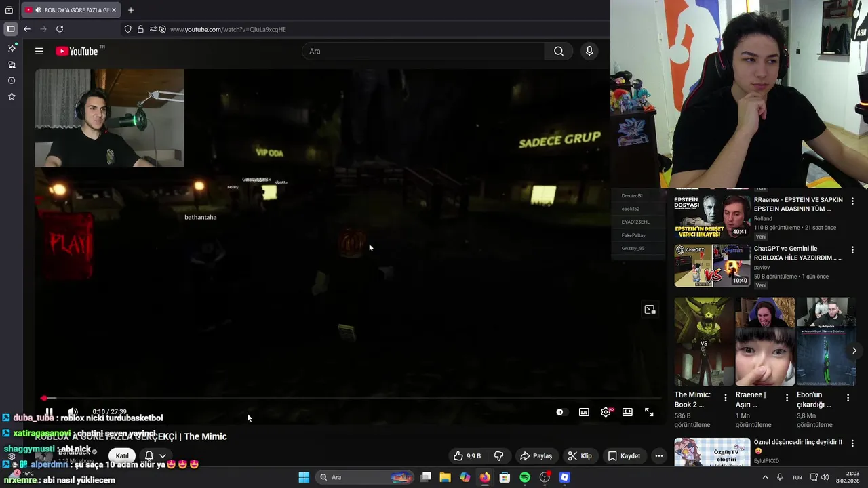Open the Öznel düşüncedir video title
The image size is (868, 488).
click(797, 446)
